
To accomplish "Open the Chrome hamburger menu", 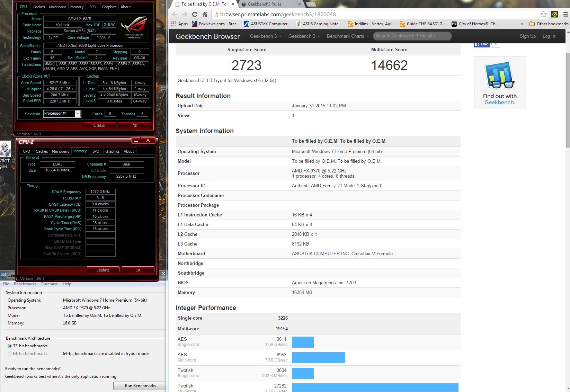I will click(565, 15).
